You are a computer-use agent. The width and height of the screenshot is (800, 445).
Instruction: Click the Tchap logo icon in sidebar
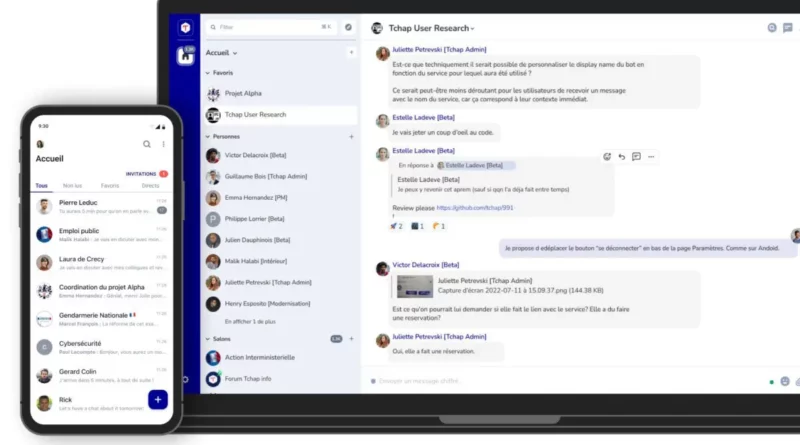tap(185, 28)
